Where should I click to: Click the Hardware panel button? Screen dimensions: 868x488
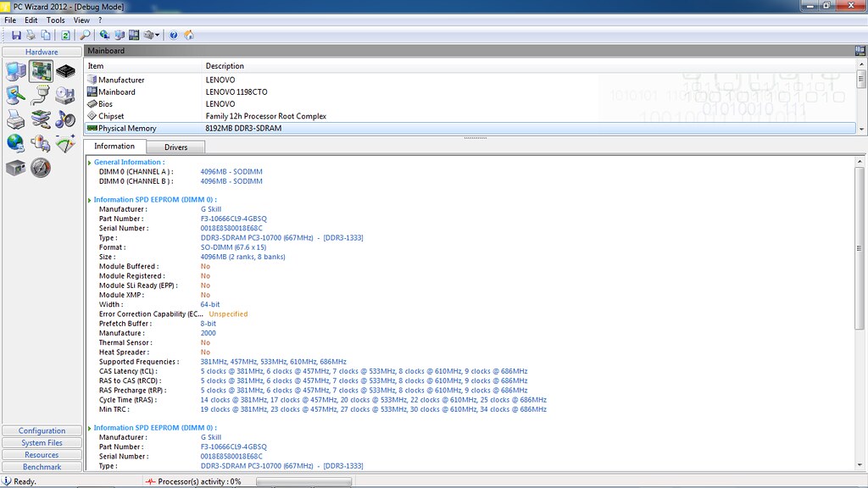42,52
